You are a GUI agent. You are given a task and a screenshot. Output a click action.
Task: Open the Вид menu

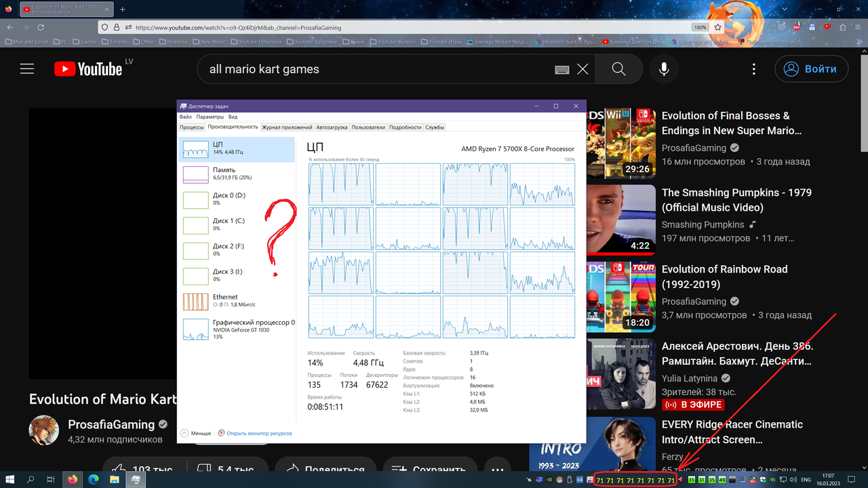coord(233,117)
